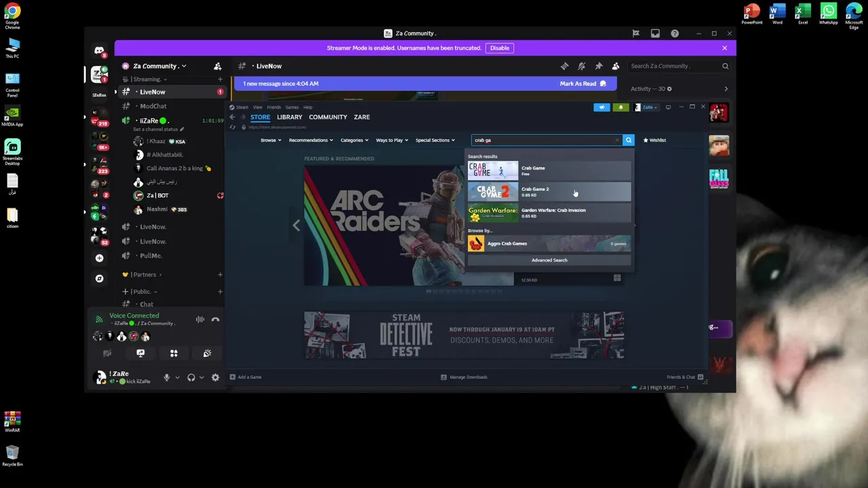
Task: Open Discord user settings gear
Action: tap(216, 378)
